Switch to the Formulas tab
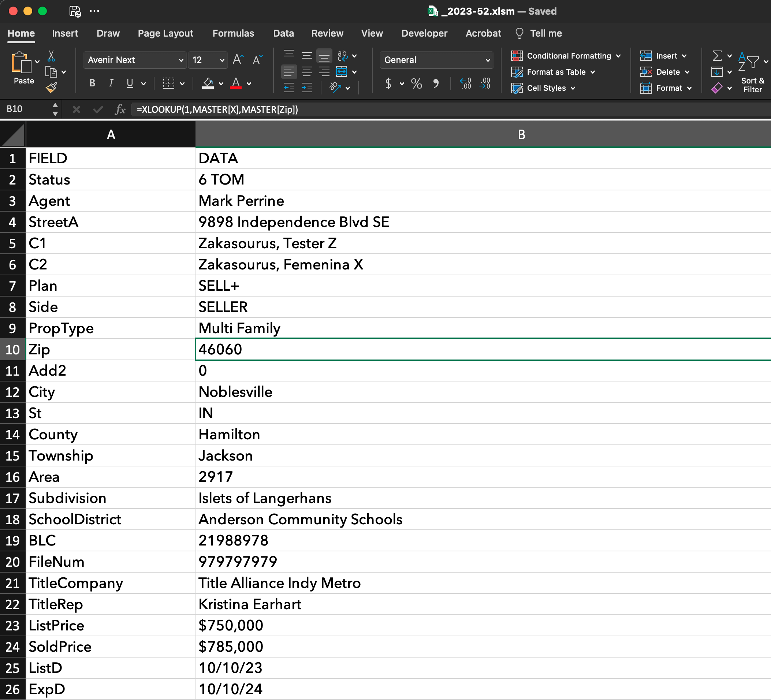 (x=233, y=33)
